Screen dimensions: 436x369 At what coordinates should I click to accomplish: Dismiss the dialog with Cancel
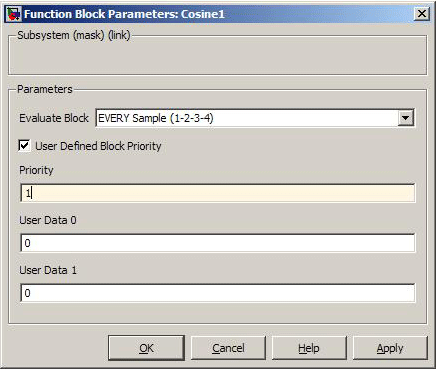point(228,348)
